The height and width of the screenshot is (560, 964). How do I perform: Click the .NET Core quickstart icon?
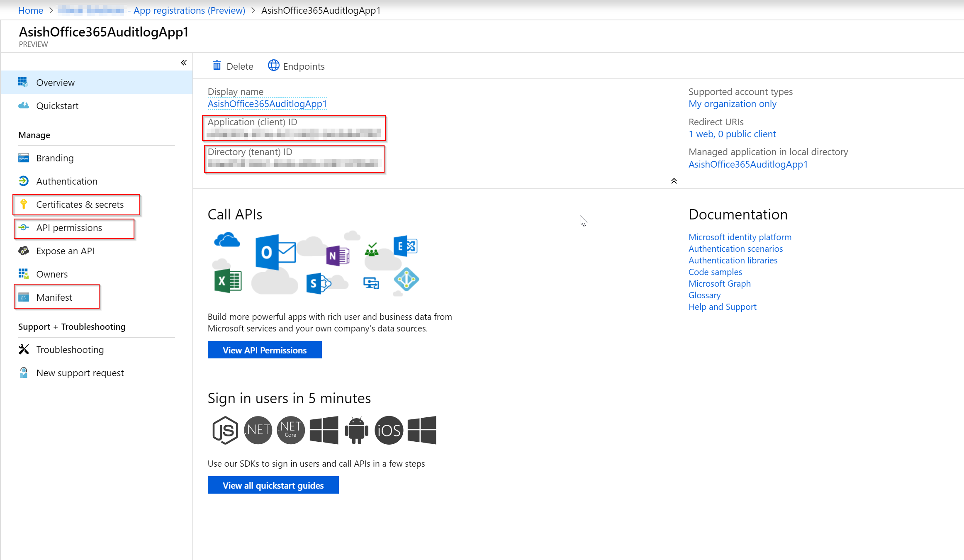(x=290, y=430)
